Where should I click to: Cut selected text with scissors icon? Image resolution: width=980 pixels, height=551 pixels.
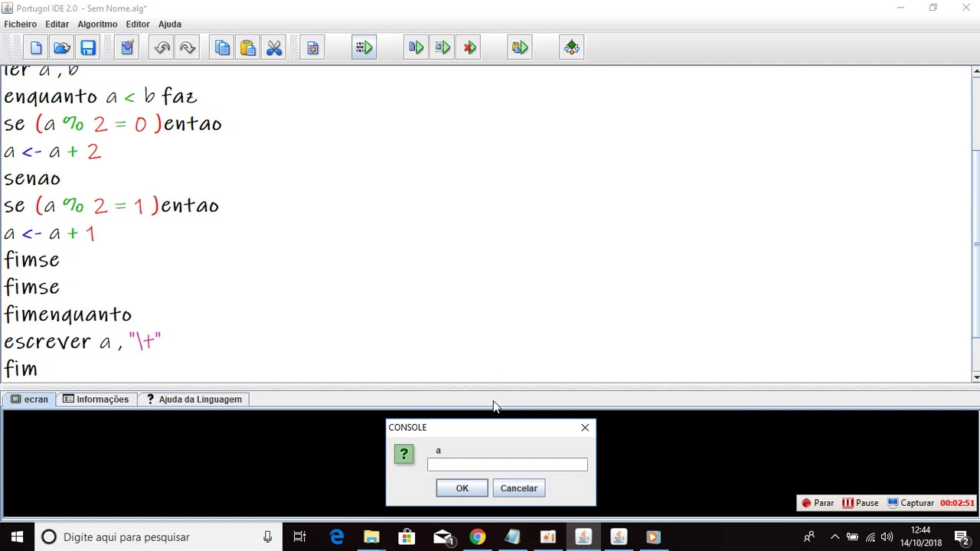coord(274,48)
